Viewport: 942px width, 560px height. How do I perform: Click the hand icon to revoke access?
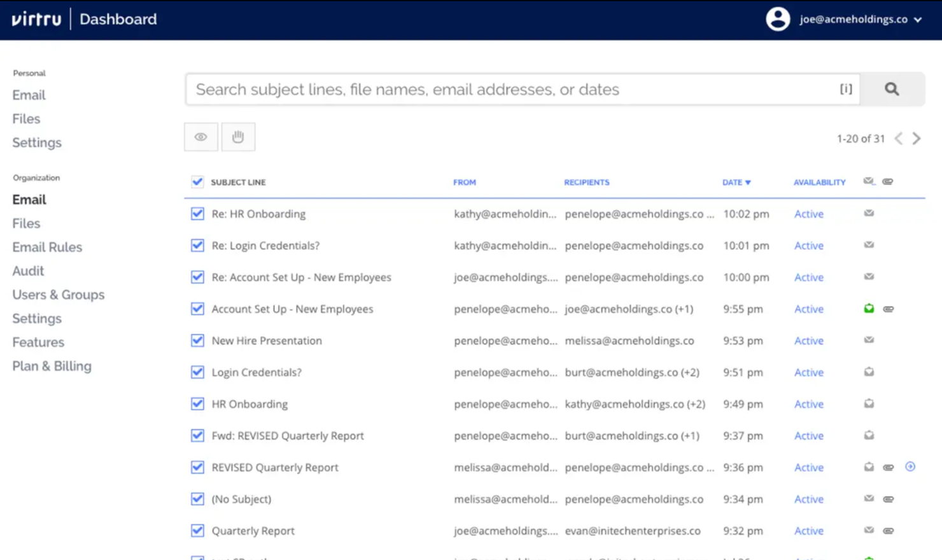click(238, 136)
